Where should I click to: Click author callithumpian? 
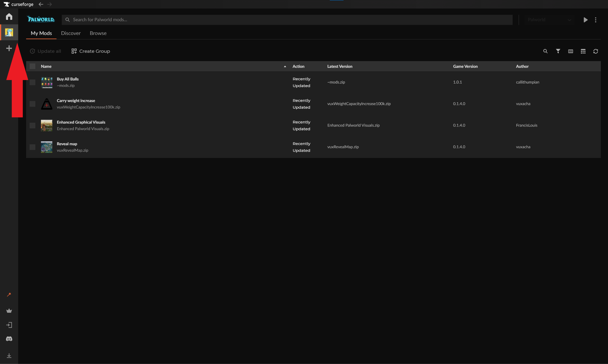pyautogui.click(x=527, y=82)
